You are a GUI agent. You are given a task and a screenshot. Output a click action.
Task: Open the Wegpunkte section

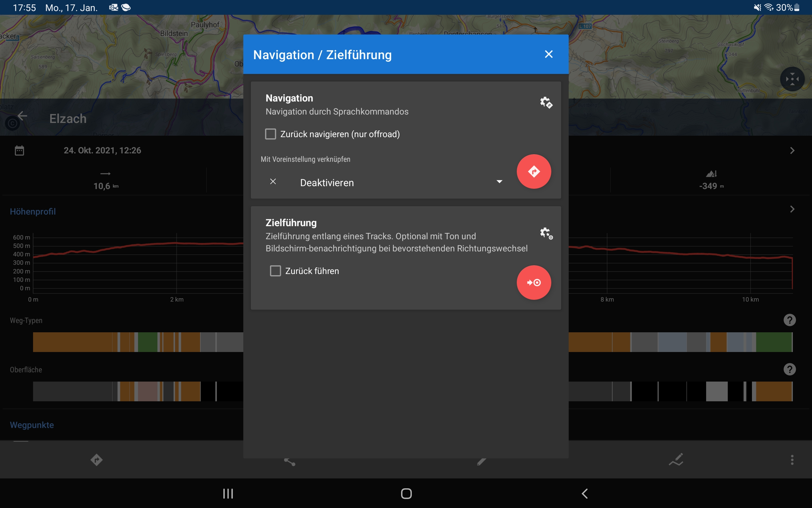coord(32,425)
